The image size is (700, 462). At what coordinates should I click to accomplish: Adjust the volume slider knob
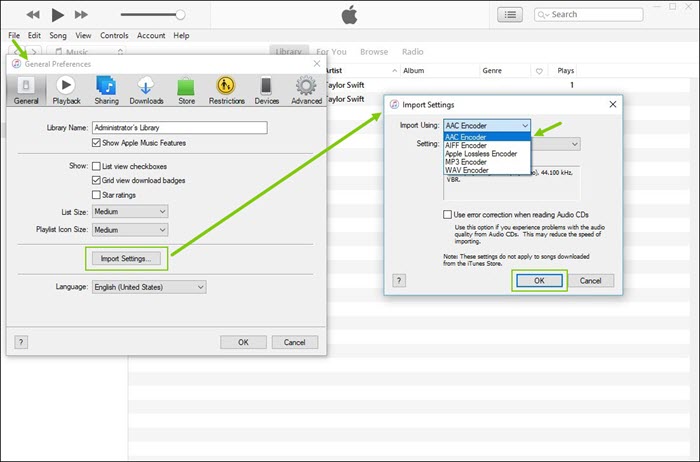click(180, 15)
